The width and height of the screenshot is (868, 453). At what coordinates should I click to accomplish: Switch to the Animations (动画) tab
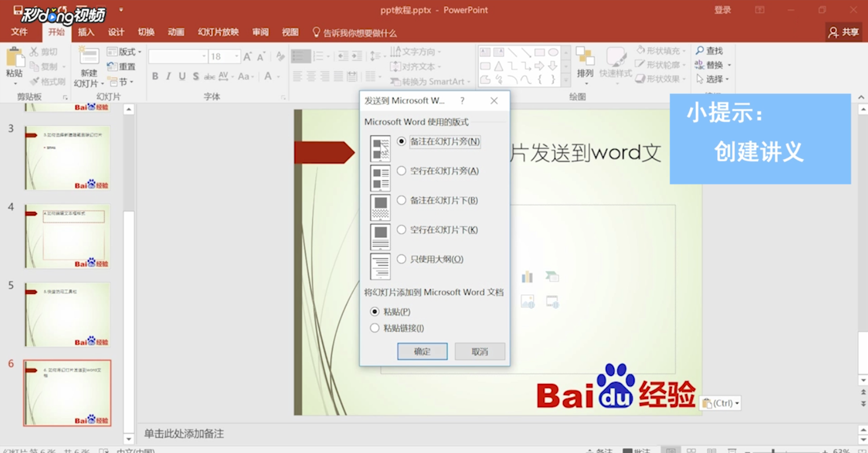[x=176, y=32]
